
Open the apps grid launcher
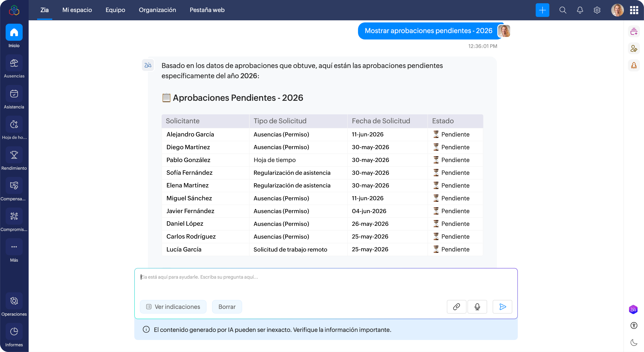click(634, 10)
